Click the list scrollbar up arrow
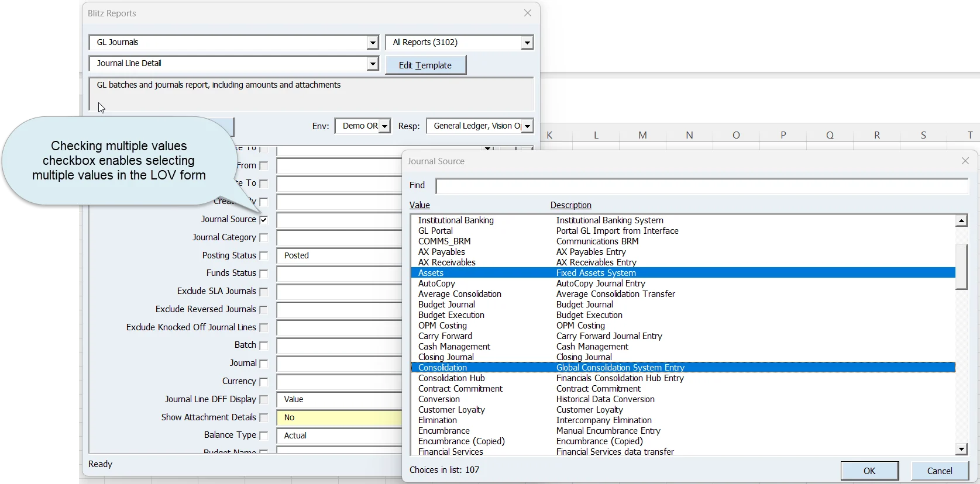This screenshot has height=484, width=980. [x=961, y=220]
